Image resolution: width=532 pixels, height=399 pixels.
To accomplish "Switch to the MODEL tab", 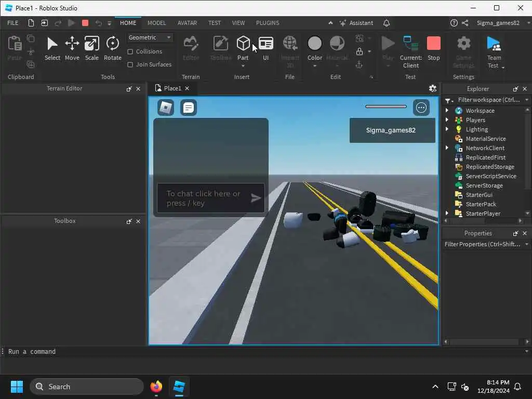I will pyautogui.click(x=156, y=23).
